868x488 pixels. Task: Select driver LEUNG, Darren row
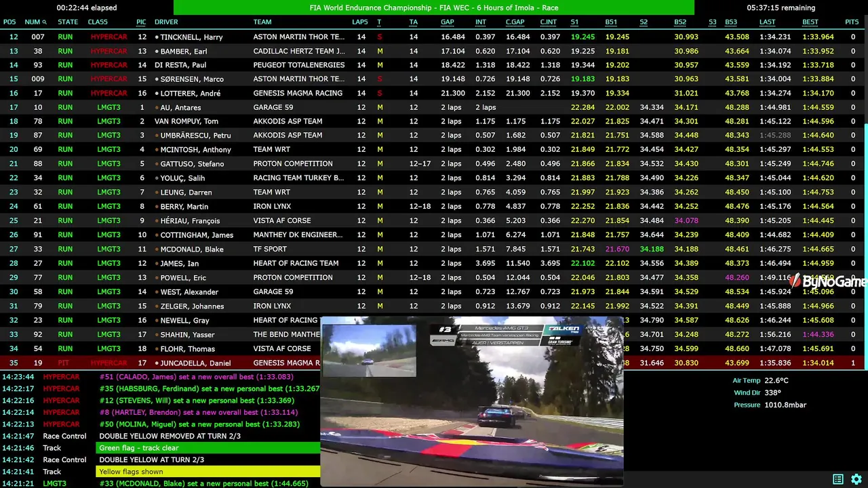tap(433, 192)
